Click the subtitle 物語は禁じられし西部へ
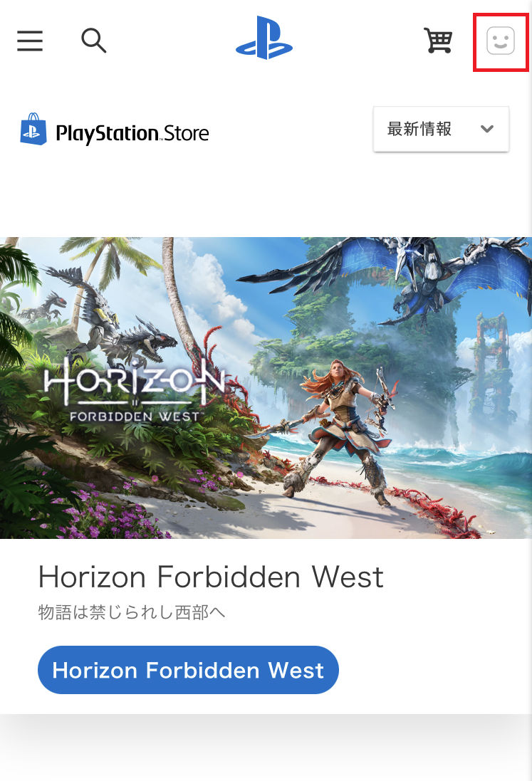Screen dimensions: 532x781 [132, 612]
